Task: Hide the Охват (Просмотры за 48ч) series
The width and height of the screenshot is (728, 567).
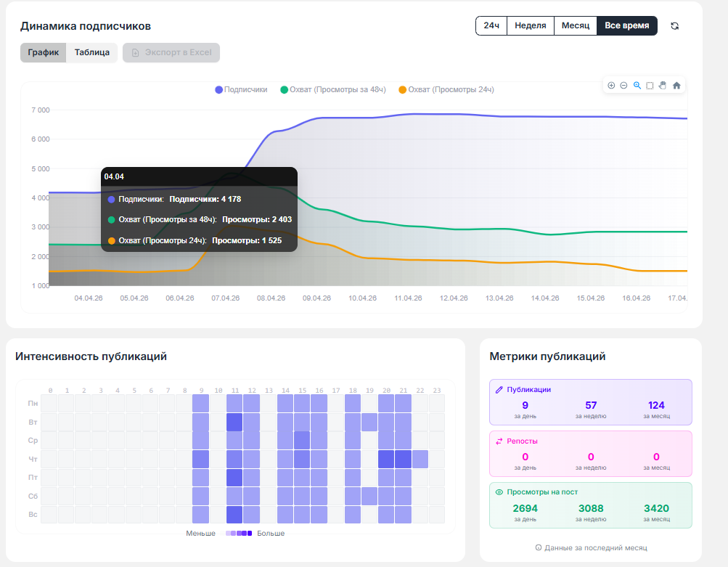Action: tap(336, 90)
